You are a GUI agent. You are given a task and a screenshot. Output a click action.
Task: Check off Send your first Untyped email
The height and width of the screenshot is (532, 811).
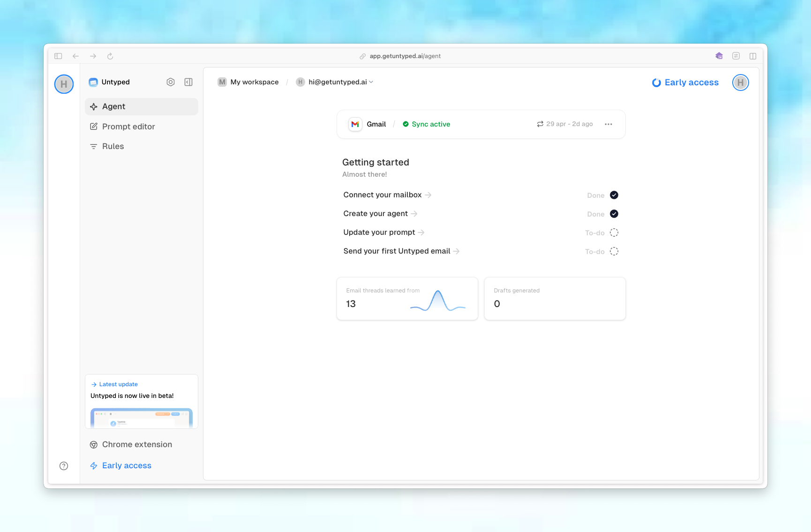click(x=614, y=251)
